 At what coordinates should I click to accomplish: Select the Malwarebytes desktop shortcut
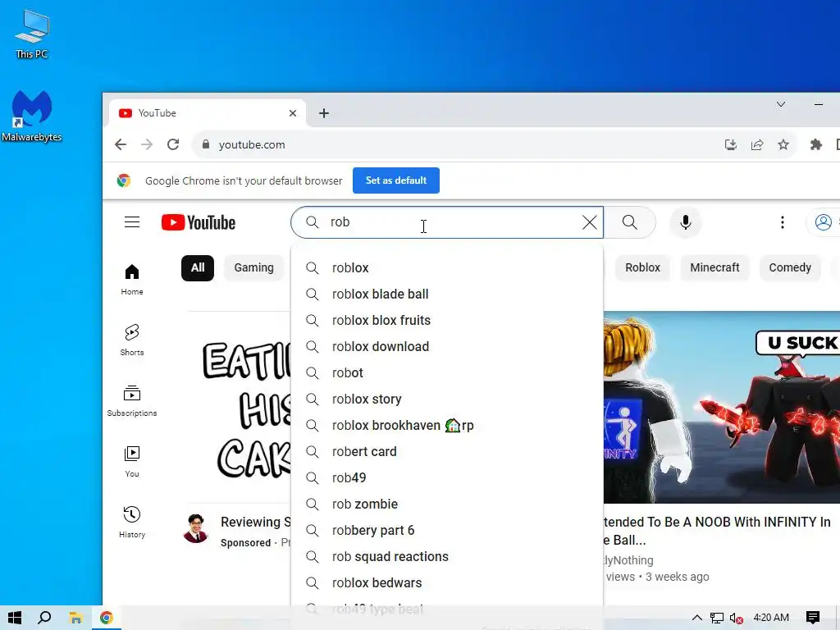pos(32,116)
